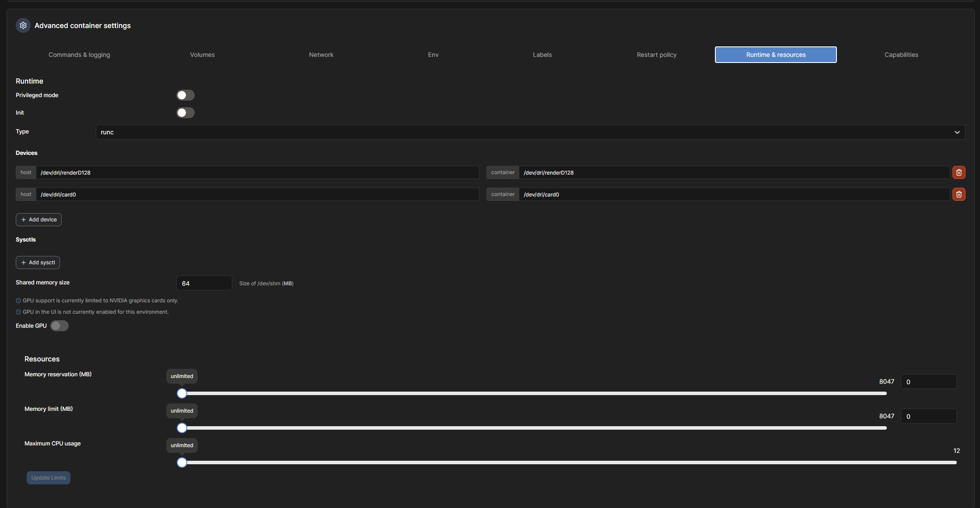The image size is (980, 508).
Task: Click info icon beside GPU not enabled message
Action: click(18, 312)
